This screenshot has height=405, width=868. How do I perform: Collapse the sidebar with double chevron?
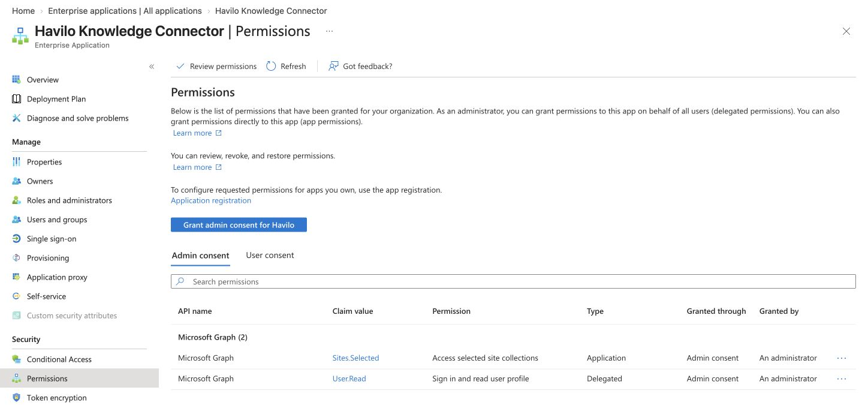tap(152, 67)
